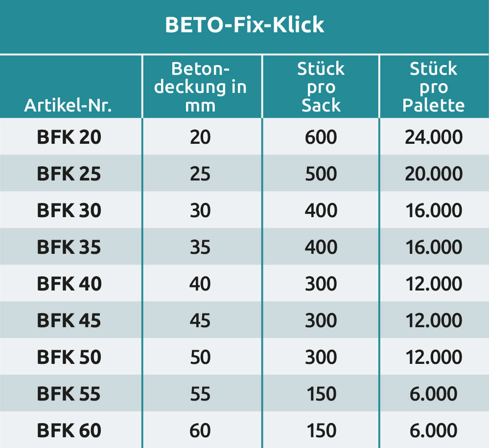Select 150 per sack in BFK 55 row
This screenshot has width=489, height=448.
[x=321, y=394]
